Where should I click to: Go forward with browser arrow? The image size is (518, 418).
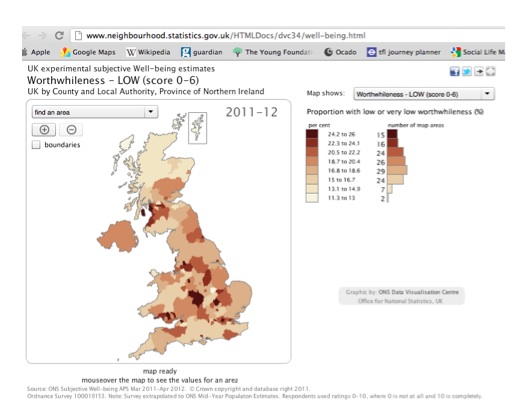(x=42, y=35)
